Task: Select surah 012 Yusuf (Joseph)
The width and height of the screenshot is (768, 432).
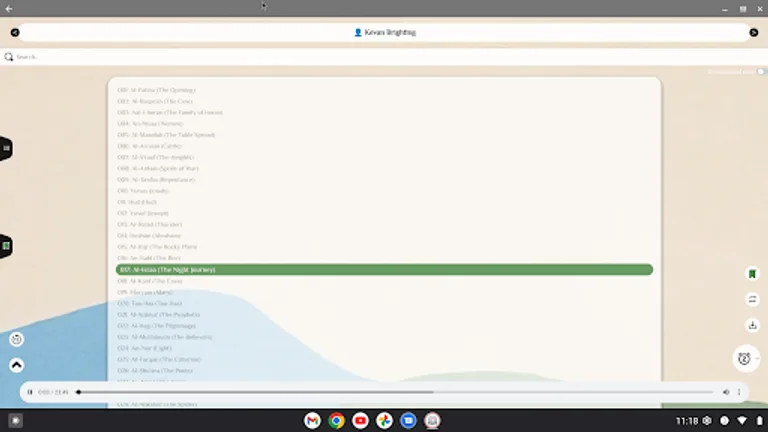Action: point(143,214)
